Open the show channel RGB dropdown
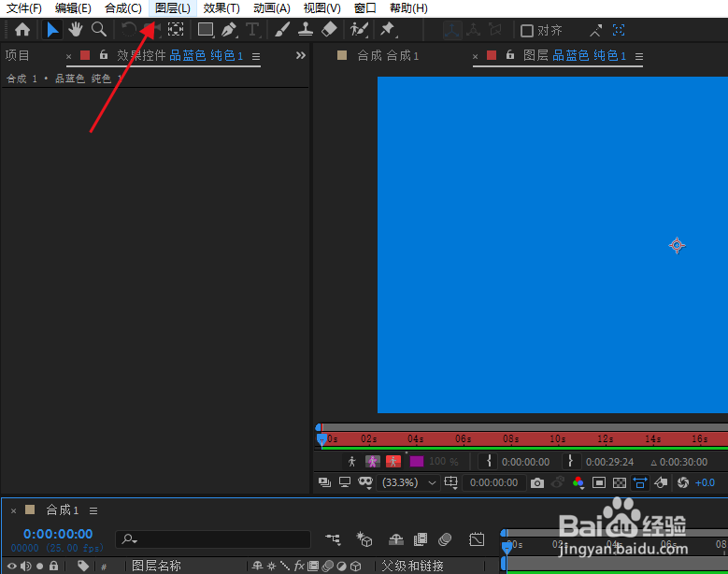This screenshot has width=728, height=574. (x=578, y=483)
